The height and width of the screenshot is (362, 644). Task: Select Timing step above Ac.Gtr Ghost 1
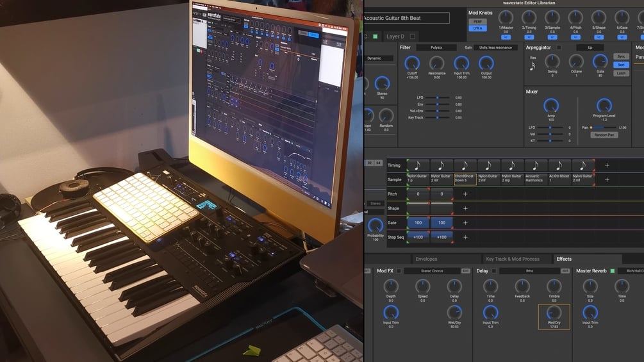click(x=559, y=165)
